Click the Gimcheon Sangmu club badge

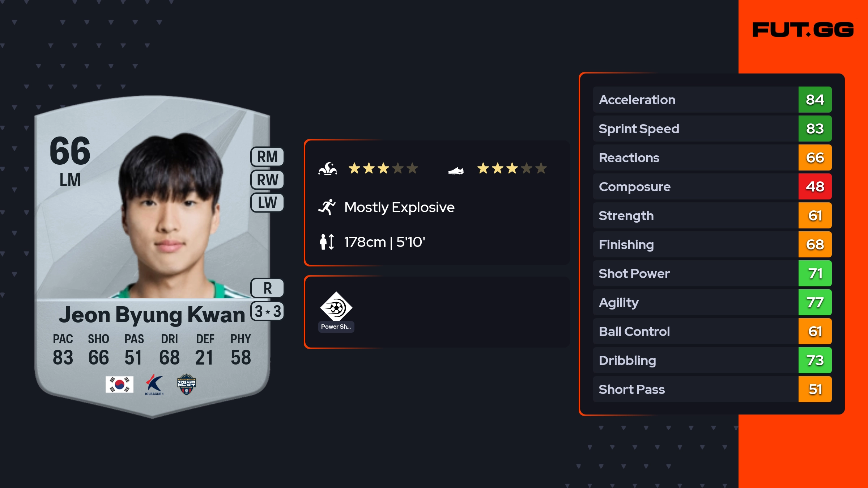coord(186,384)
